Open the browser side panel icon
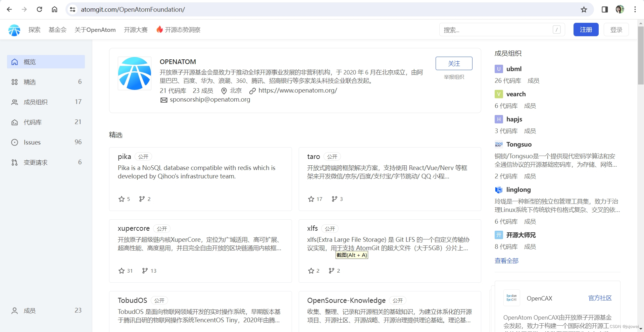644x332 pixels. [605, 9]
